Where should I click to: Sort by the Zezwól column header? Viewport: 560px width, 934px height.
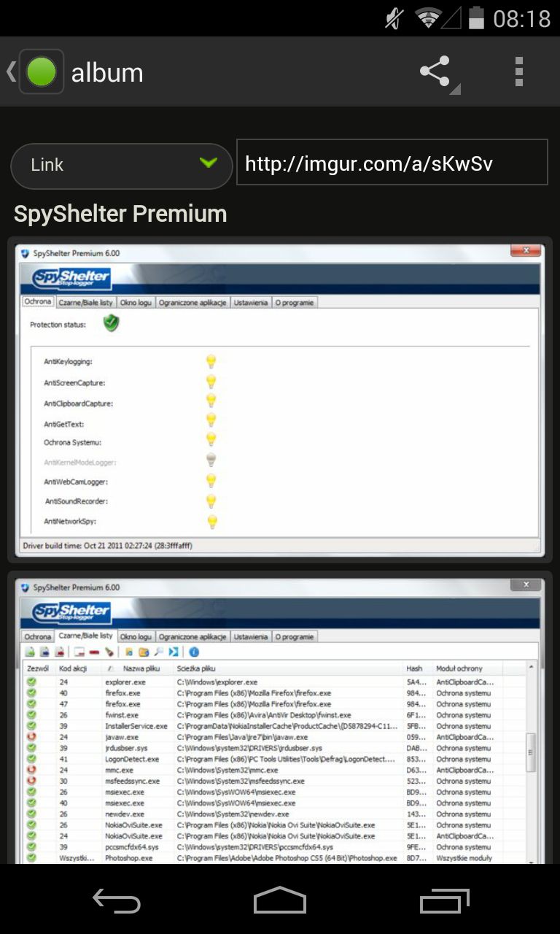tap(39, 668)
